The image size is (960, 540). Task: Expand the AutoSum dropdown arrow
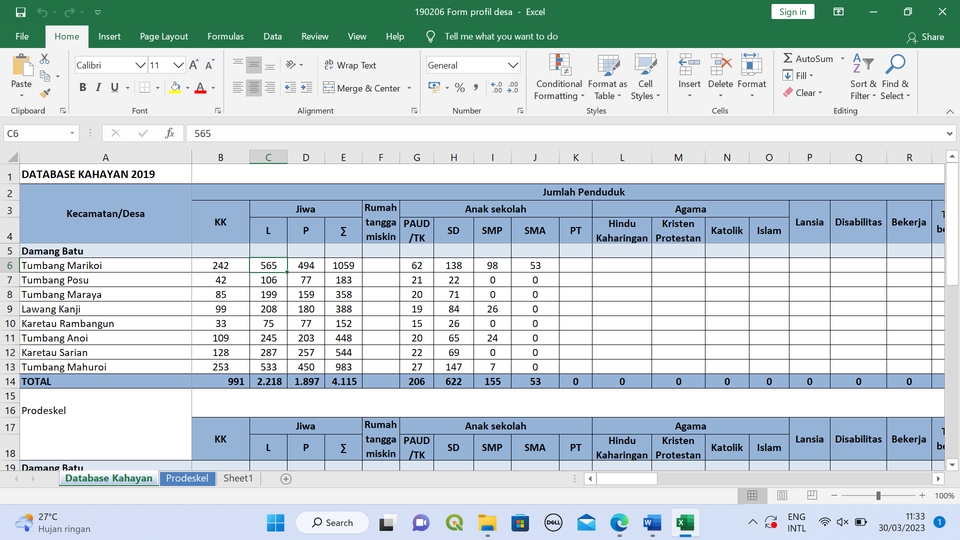(842, 59)
